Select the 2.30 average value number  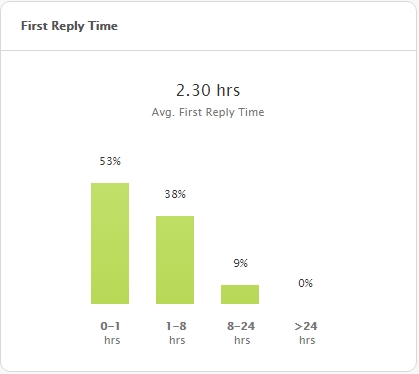click(193, 90)
